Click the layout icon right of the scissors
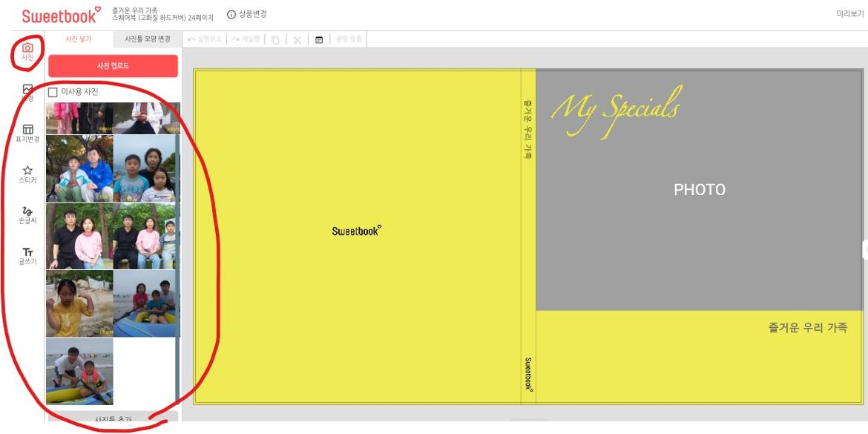868x434 pixels. point(320,39)
